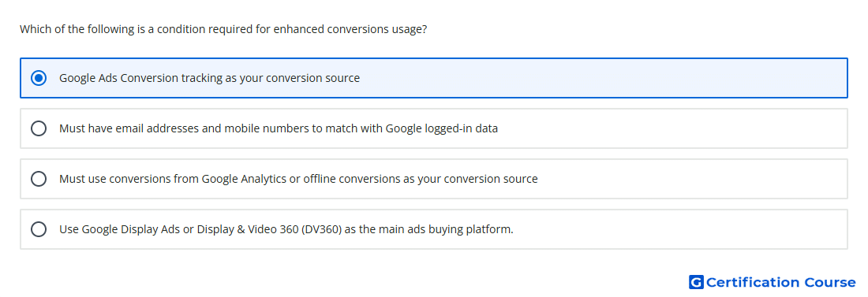Click the blue G logo icon
This screenshot has width=868, height=297.
point(696,283)
